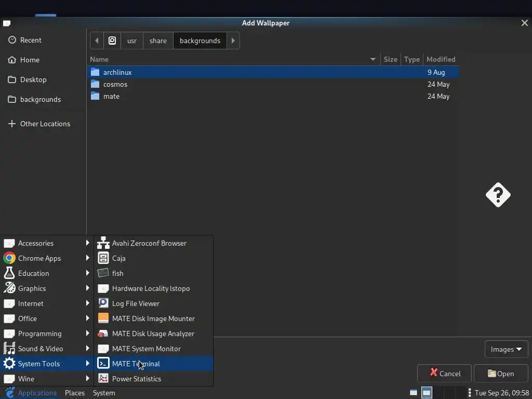This screenshot has height=399, width=532.
Task: Sort files by Modified column
Action: 441,59
